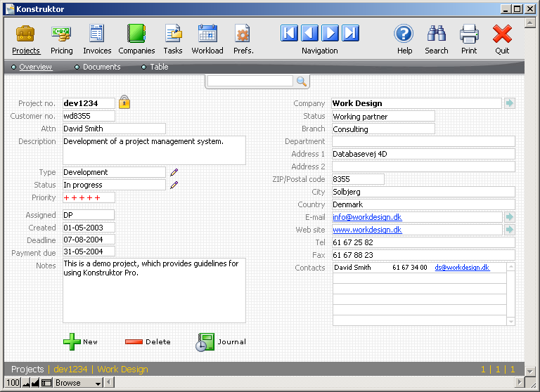Click the www.workdesign.dk web link

(x=367, y=230)
